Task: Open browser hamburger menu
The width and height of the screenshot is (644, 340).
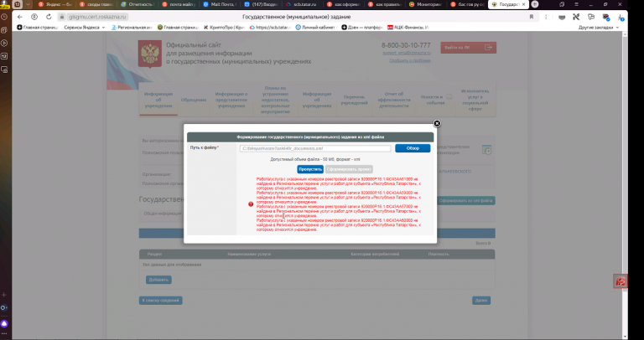Action: (578, 4)
